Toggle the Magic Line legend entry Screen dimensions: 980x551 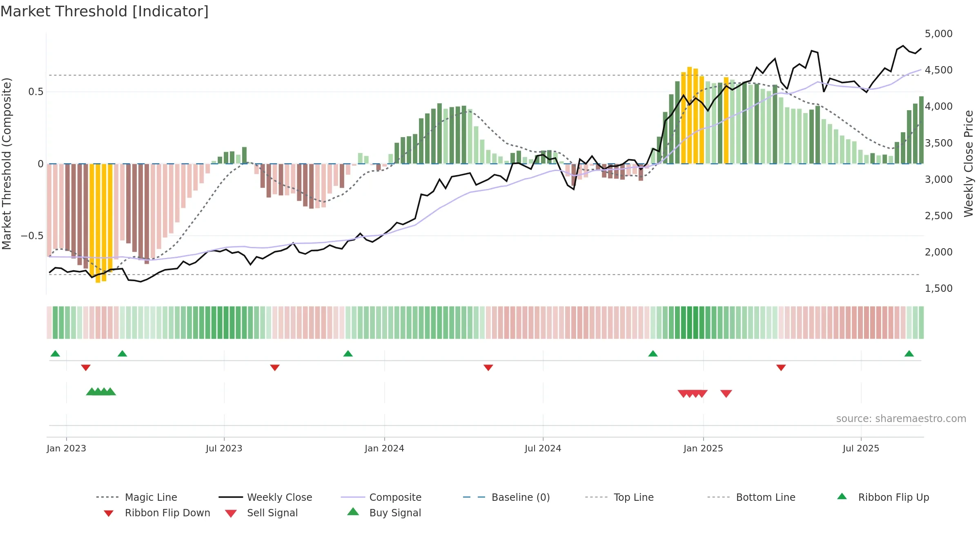pos(137,497)
